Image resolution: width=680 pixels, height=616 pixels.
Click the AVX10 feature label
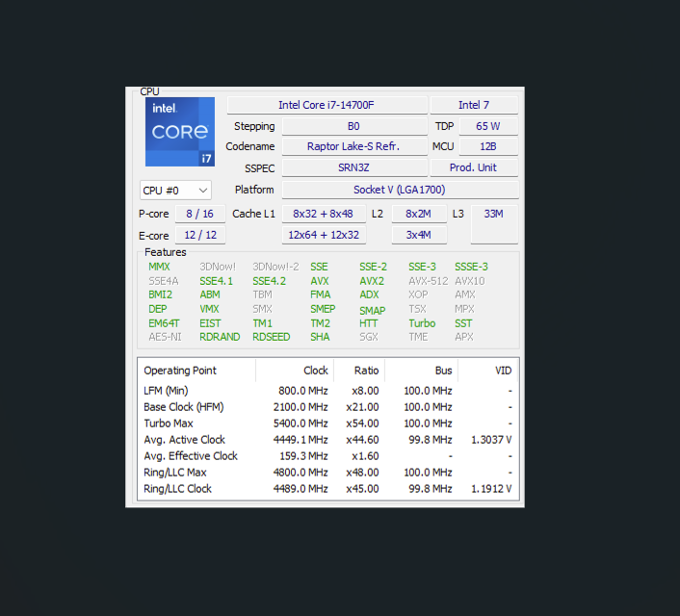pyautogui.click(x=470, y=281)
